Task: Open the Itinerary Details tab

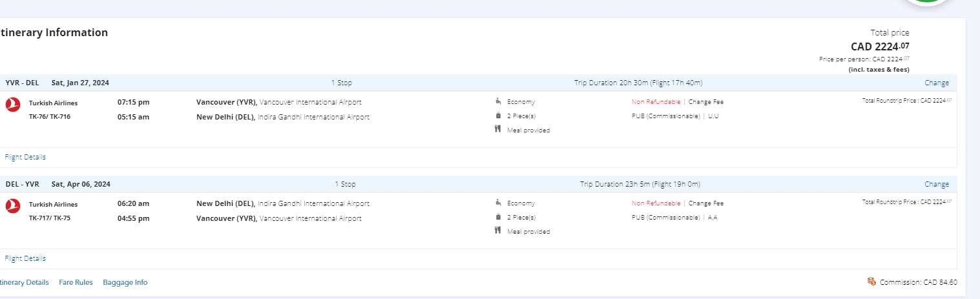Action: pyautogui.click(x=24, y=282)
